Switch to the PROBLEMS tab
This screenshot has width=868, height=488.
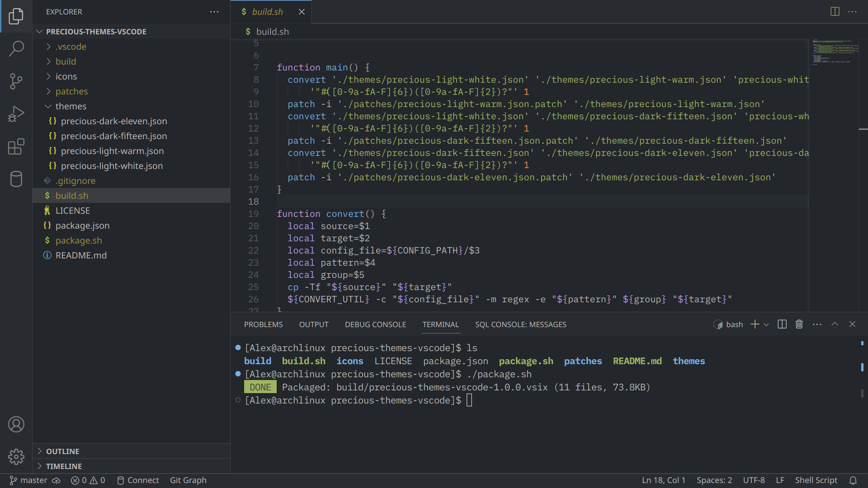[x=263, y=324]
